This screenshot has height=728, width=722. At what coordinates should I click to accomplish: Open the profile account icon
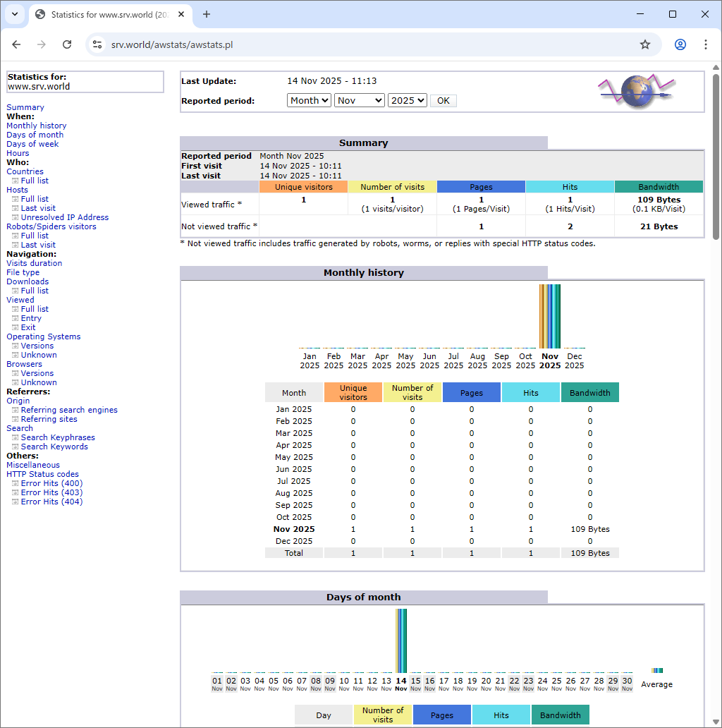680,44
